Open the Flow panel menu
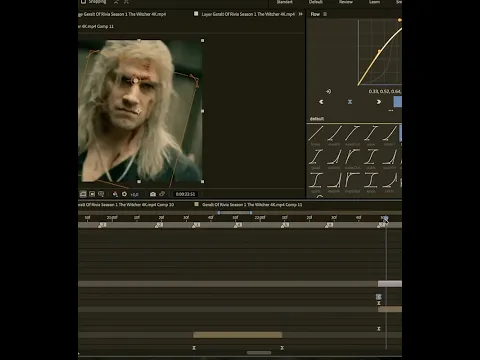Image resolution: width=480 pixels, height=360 pixels. (x=325, y=14)
